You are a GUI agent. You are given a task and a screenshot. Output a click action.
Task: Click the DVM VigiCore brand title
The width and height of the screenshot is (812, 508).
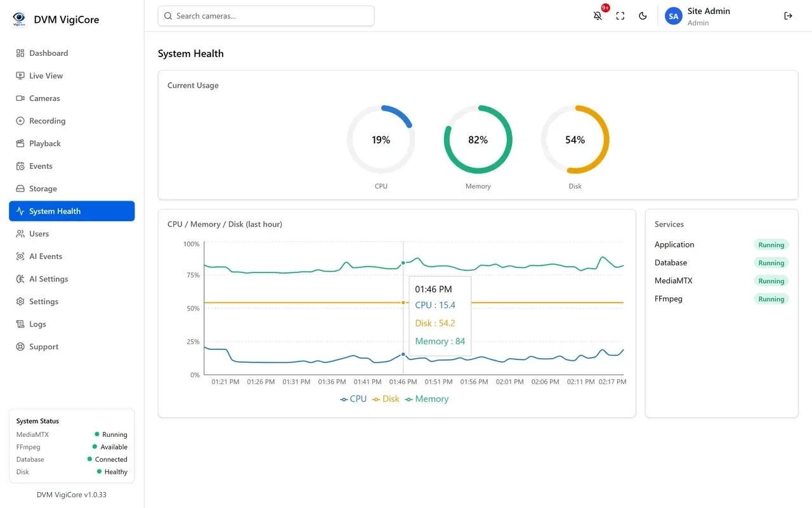(x=67, y=20)
